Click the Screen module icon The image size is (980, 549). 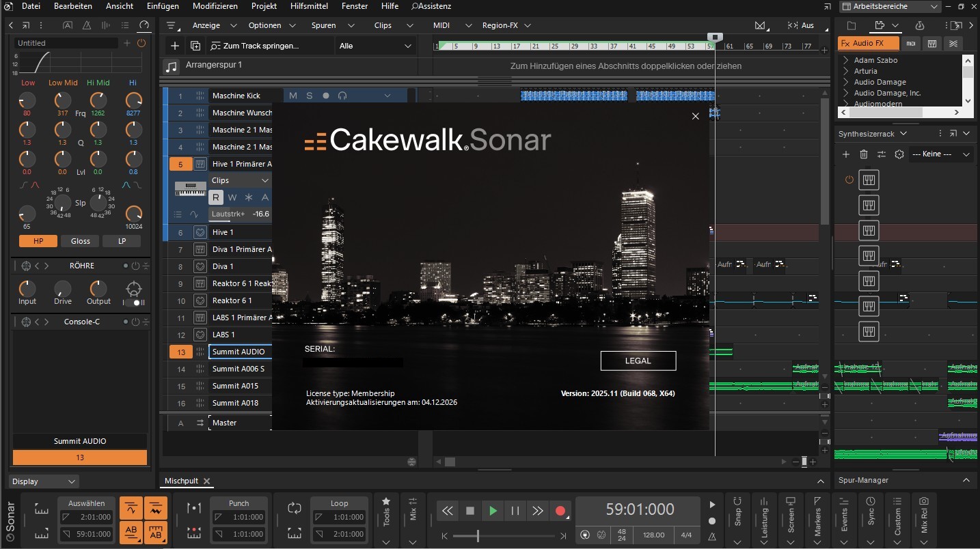pyautogui.click(x=791, y=501)
